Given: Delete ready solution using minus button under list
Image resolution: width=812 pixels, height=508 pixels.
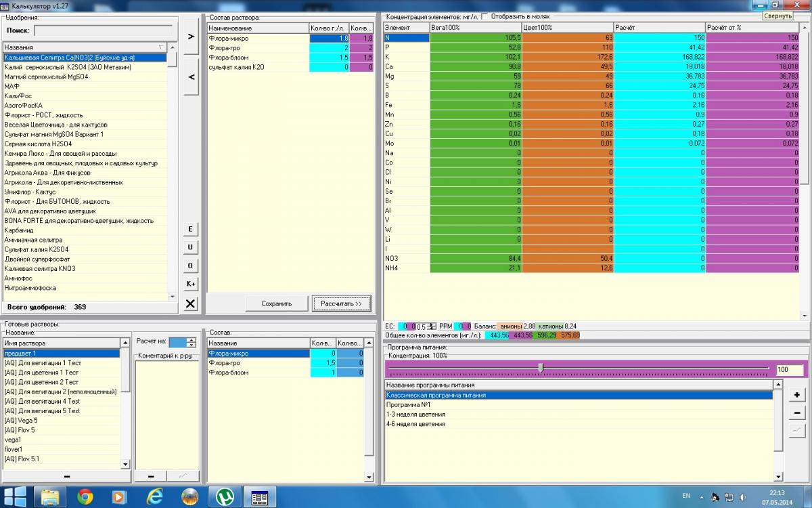Looking at the screenshot, I should 66,476.
